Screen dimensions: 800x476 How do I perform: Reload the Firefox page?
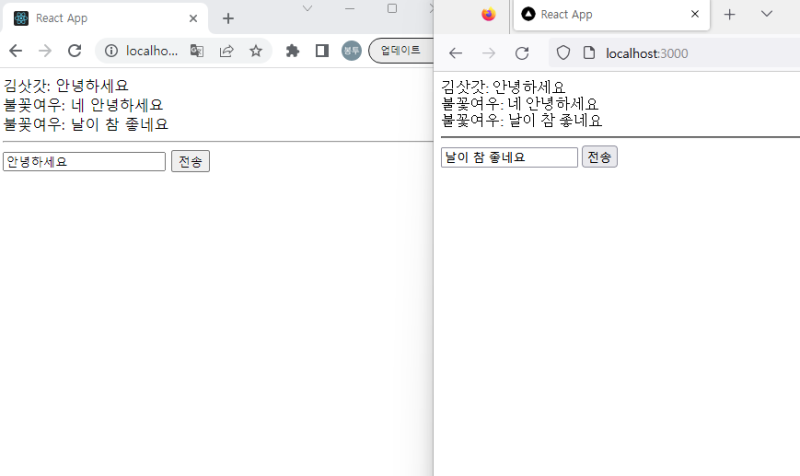tap(522, 53)
